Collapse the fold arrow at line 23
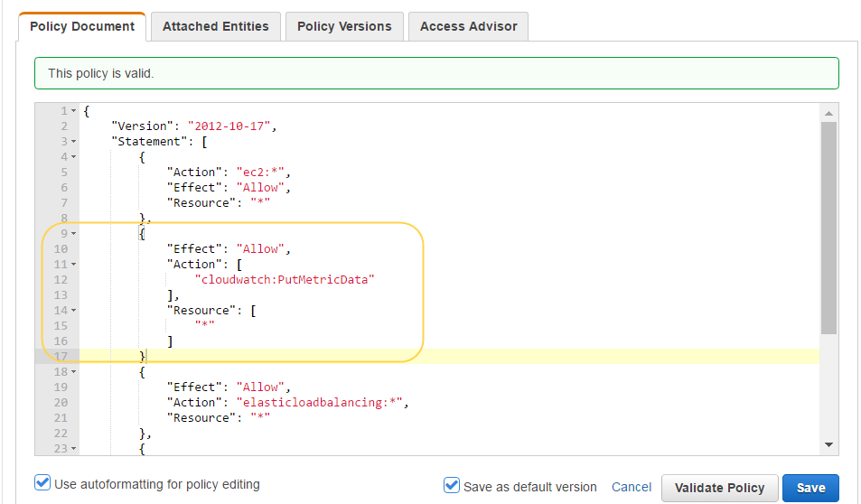Screen dimensions: 861x504 (73, 449)
